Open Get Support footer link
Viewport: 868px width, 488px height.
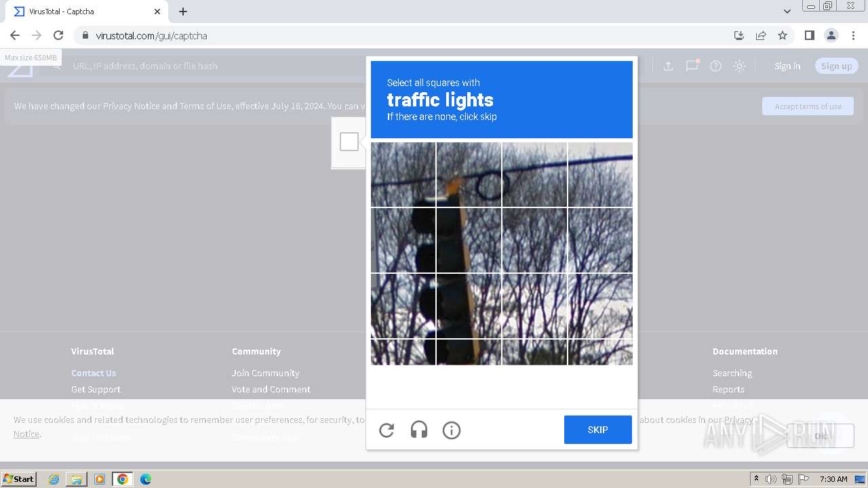point(96,389)
